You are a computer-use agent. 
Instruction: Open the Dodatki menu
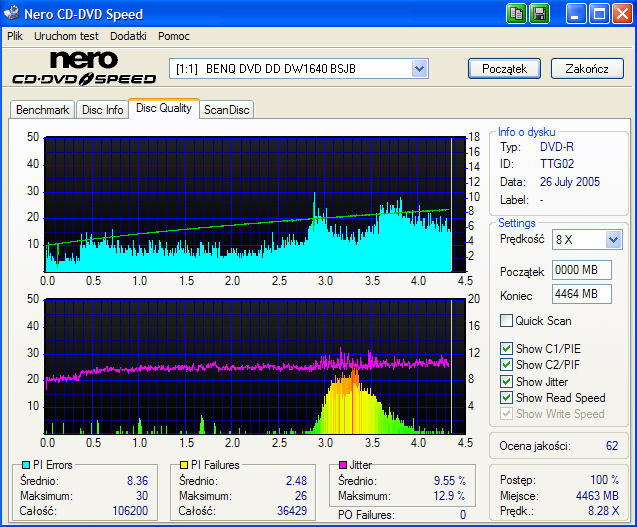tap(128, 36)
